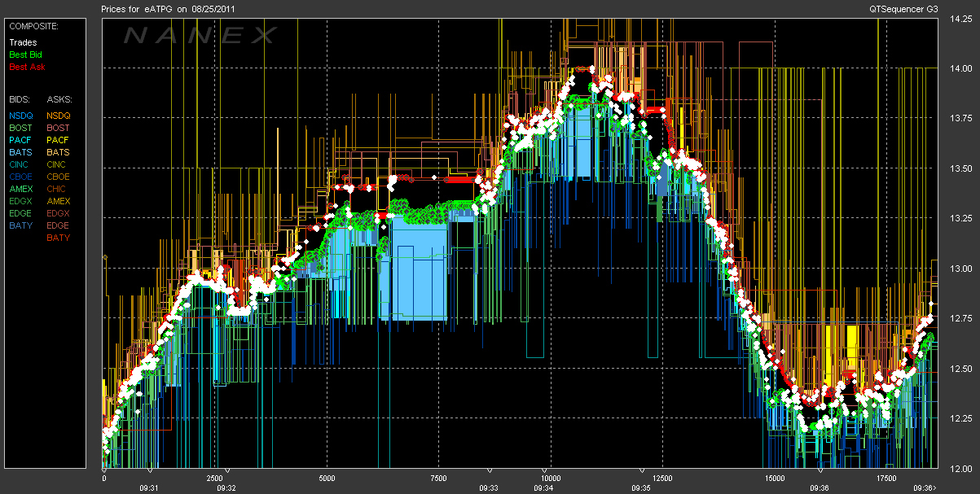The width and height of the screenshot is (980, 494).
Task: Click the 09:34 time label
Action: point(544,488)
